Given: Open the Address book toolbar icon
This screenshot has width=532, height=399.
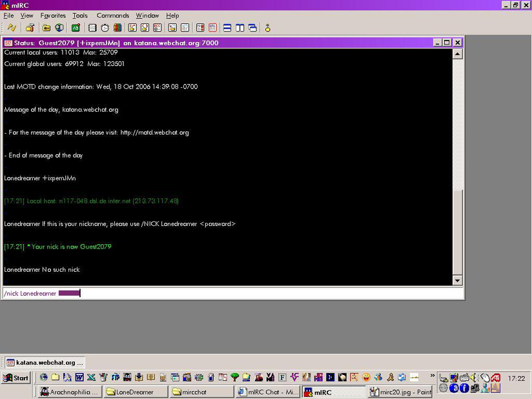Looking at the screenshot, I should click(92, 28).
